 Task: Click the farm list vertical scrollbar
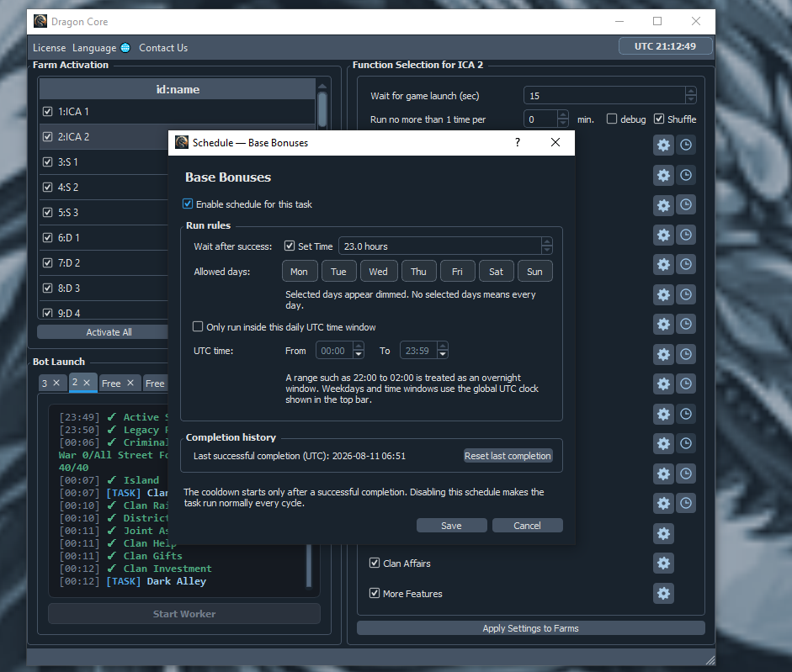click(x=322, y=109)
